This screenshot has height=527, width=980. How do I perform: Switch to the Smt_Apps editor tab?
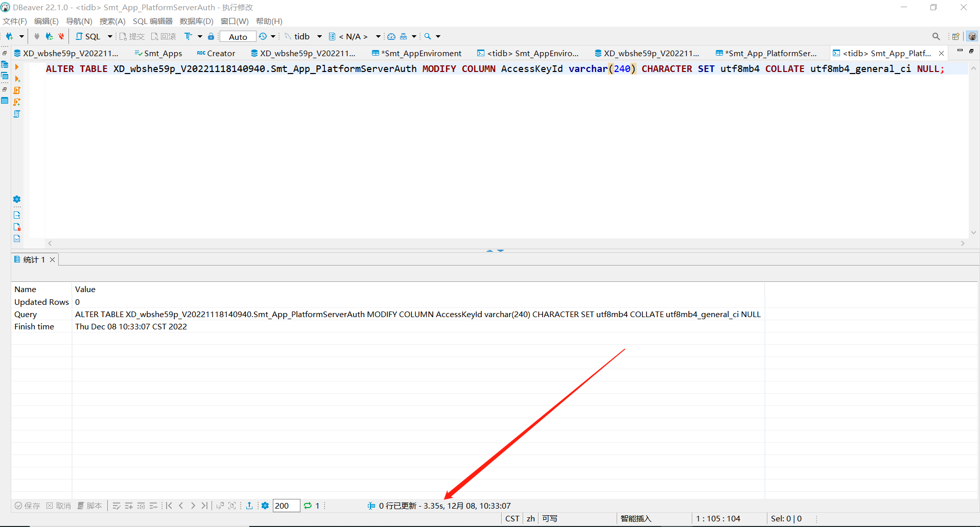pos(158,53)
